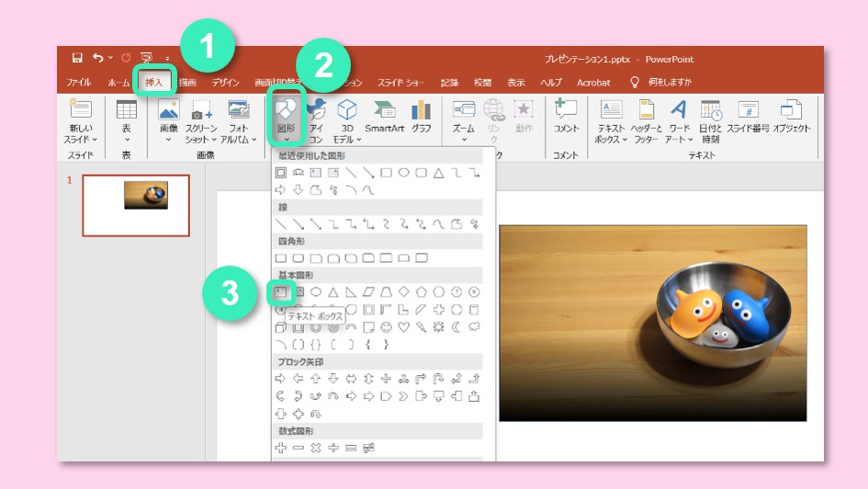This screenshot has height=489, width=868.
Task: Choose the left brace shape
Action: (x=368, y=345)
